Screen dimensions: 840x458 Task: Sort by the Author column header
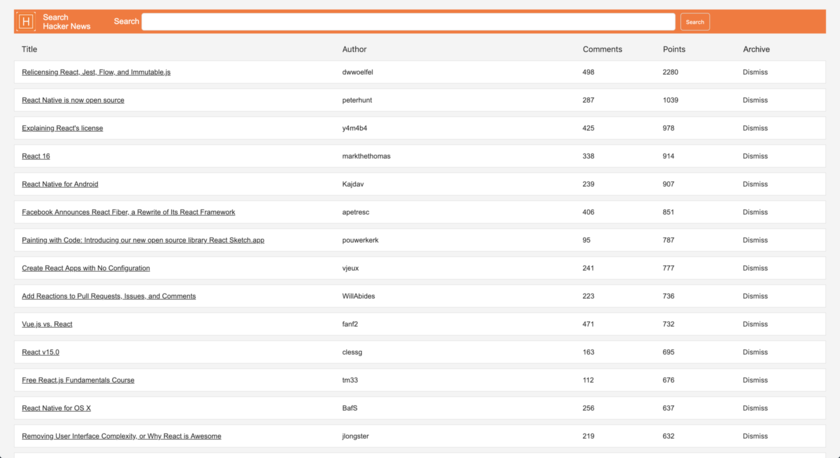point(354,49)
